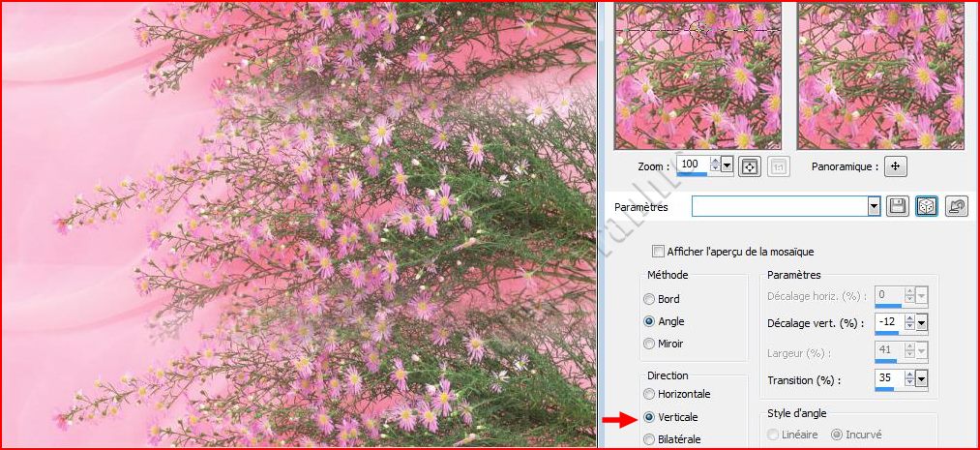This screenshot has height=450, width=980.
Task: Open the Paramètres preset dropdown
Action: click(874, 206)
